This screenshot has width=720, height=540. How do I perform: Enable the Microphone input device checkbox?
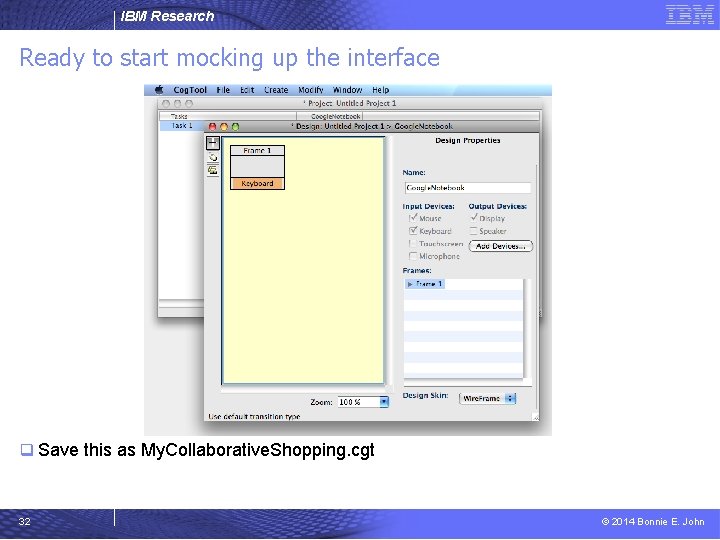pos(413,256)
